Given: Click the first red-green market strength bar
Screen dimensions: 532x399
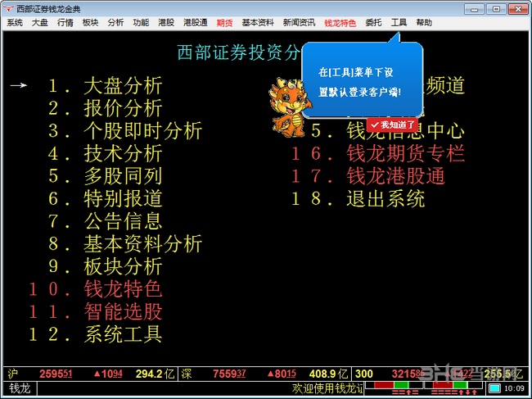Looking at the screenshot, I should coord(394,385).
